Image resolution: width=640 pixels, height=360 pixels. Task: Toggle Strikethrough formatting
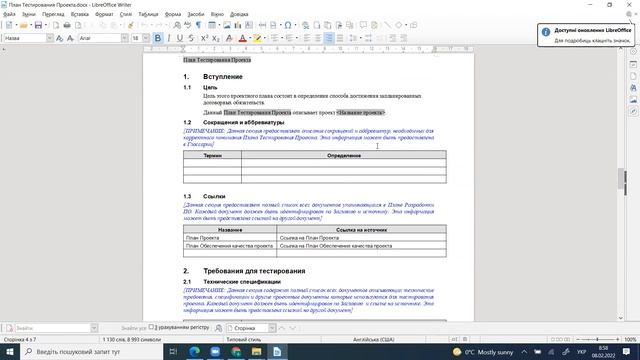[191, 38]
